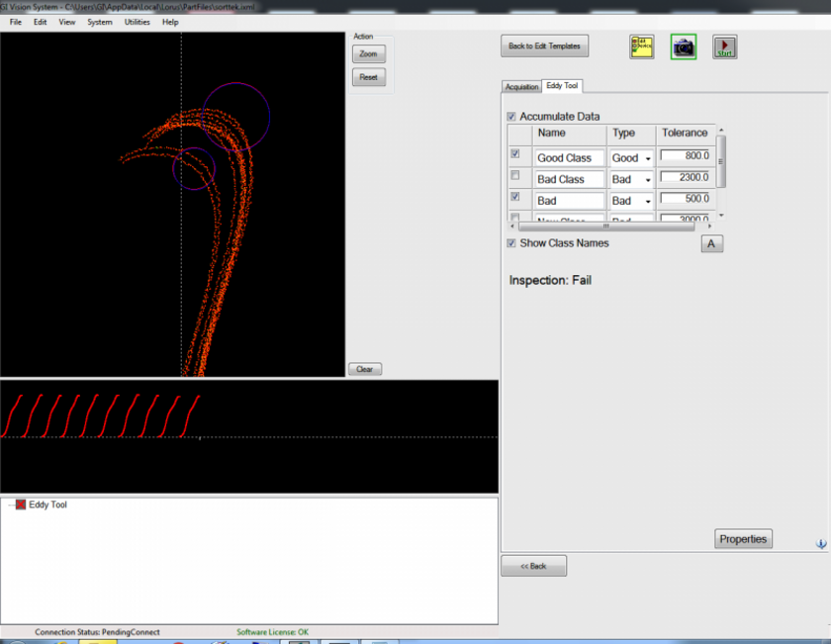Click the blue anchor icon near Properties
Screen dimensions: 831x644
820,543
